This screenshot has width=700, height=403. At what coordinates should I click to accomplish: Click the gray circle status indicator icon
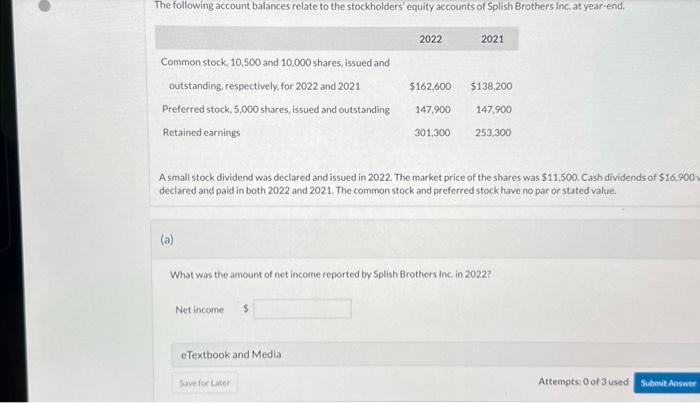click(44, 5)
